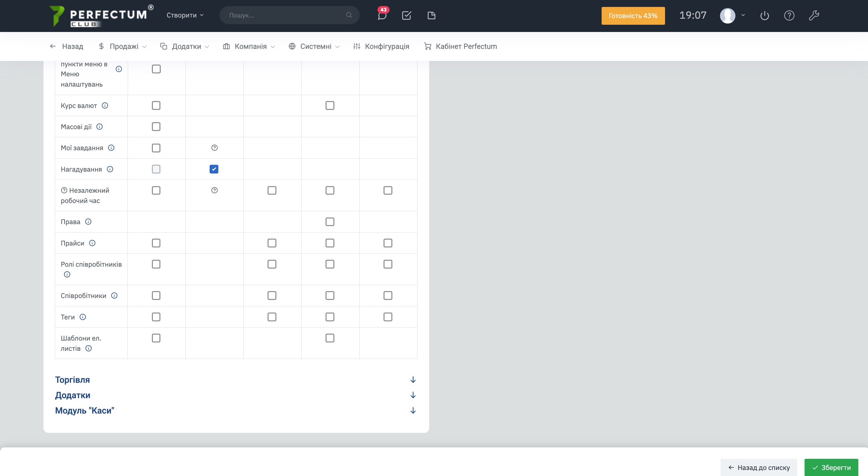
Task: Click the green Зберегти button
Action: [x=831, y=467]
